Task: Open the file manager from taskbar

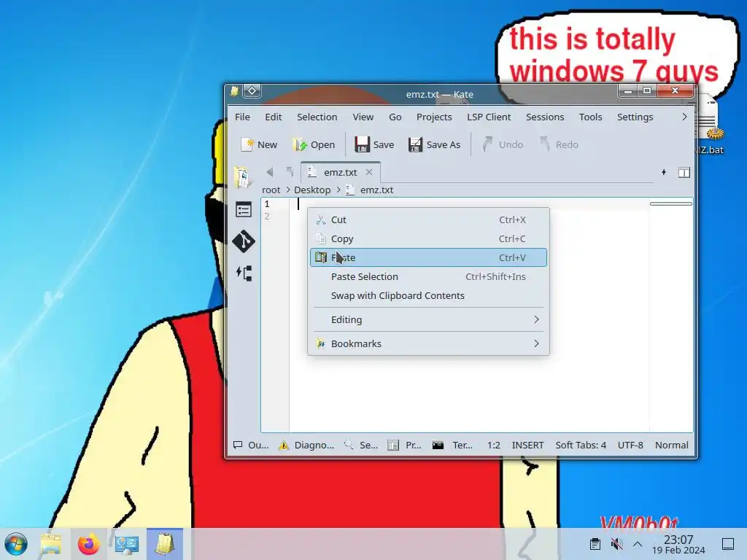Action: click(50, 544)
